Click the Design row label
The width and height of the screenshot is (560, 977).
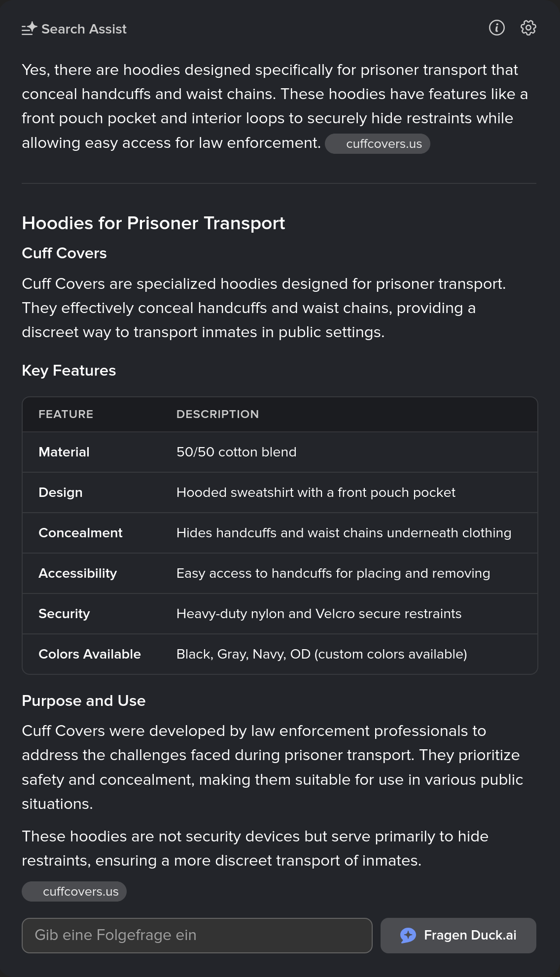point(61,492)
